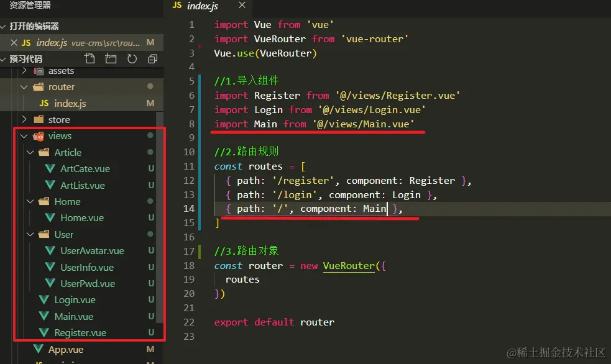
Task: Click the Vue icon beside Login.vue
Action: (44, 300)
